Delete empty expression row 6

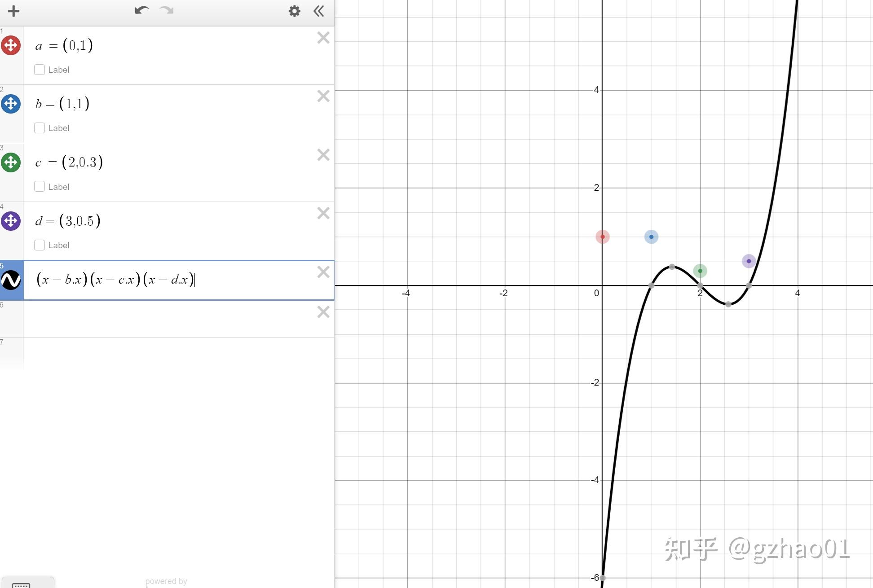(323, 312)
